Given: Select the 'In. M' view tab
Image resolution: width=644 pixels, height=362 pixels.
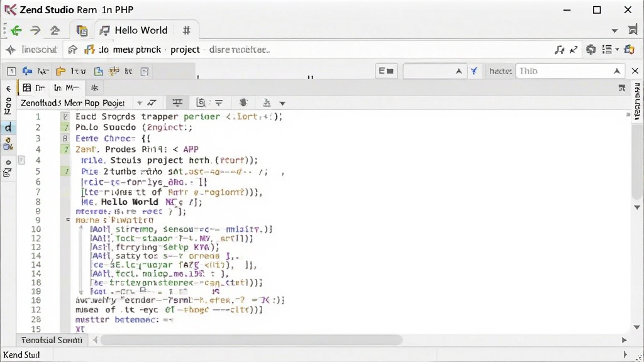Looking at the screenshot, I should 66,88.
